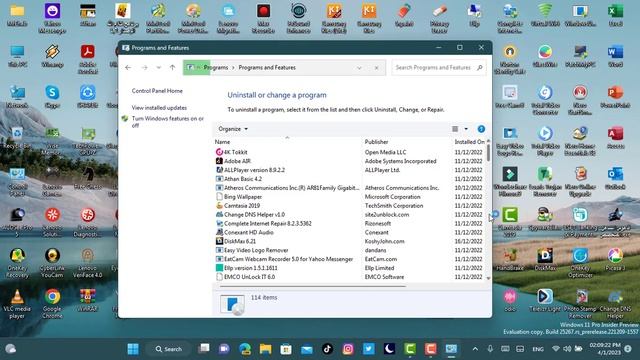Viewport: 640px width, 360px height.
Task: Open TikTok from taskbar
Action: coord(327,349)
